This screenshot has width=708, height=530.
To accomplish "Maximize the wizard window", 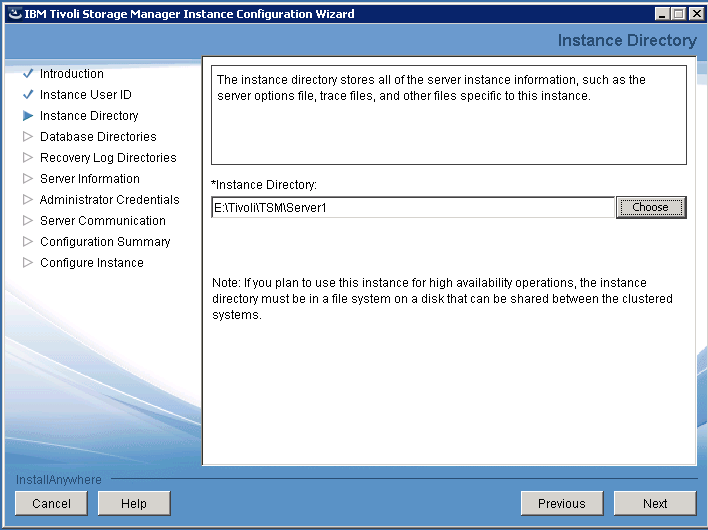I will point(679,14).
